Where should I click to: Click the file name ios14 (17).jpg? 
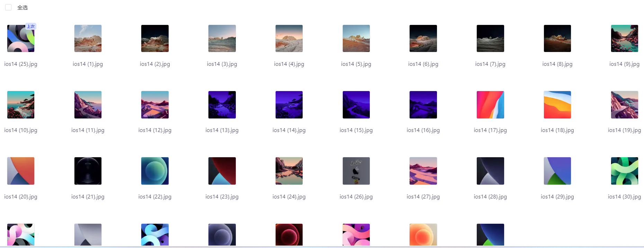(x=490, y=130)
